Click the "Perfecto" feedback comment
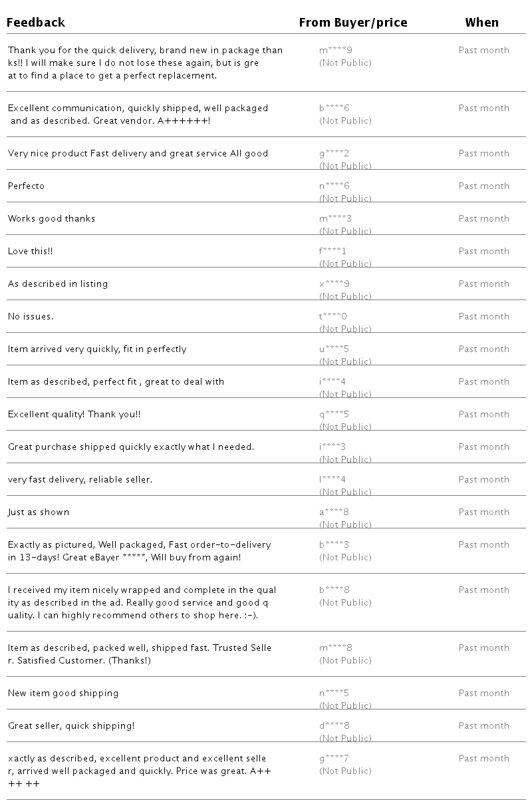The height and width of the screenshot is (800, 532). click(x=26, y=186)
